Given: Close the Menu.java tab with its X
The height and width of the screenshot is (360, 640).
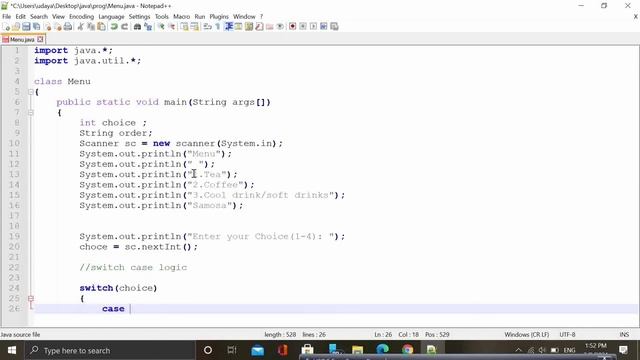Looking at the screenshot, I should (40, 40).
